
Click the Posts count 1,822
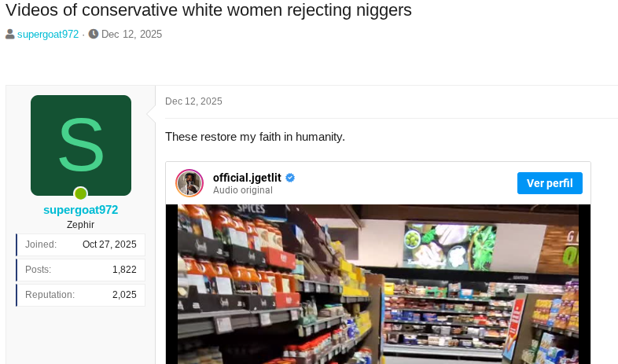(124, 270)
